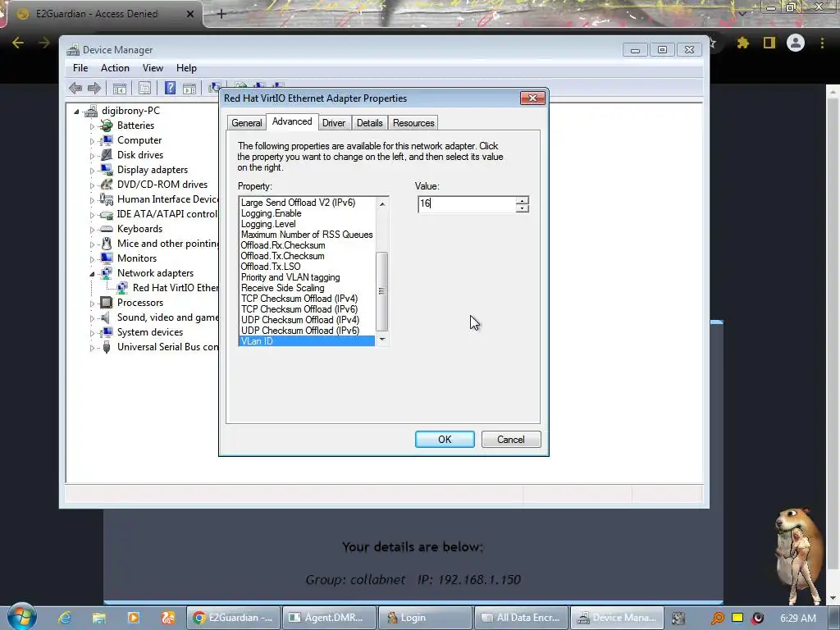Open Chrome's side panel icon
Viewport: 840px width, 630px height.
click(769, 43)
